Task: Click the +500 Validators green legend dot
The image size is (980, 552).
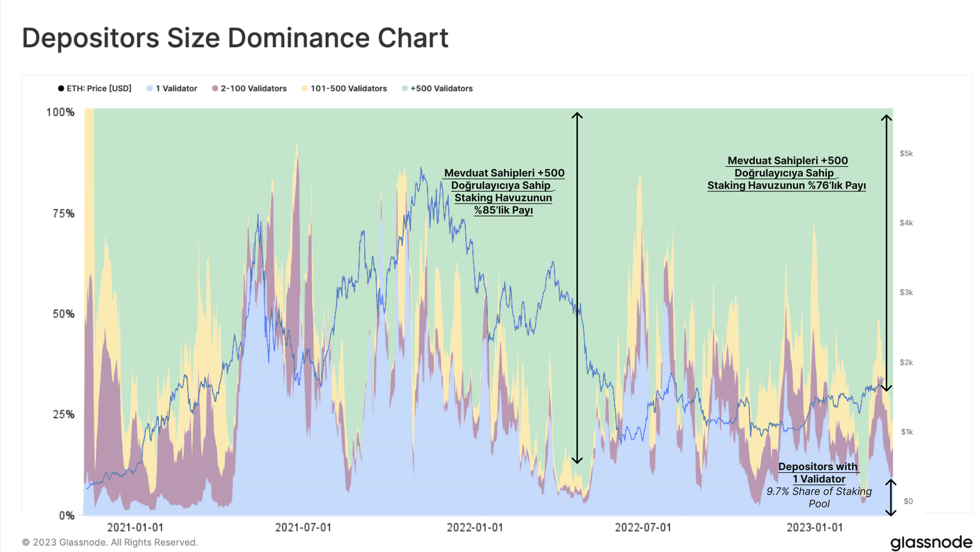Action: tap(405, 89)
